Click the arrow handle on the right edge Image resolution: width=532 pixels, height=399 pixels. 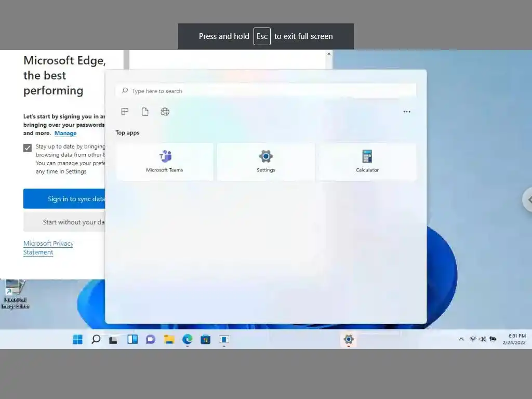click(x=528, y=200)
